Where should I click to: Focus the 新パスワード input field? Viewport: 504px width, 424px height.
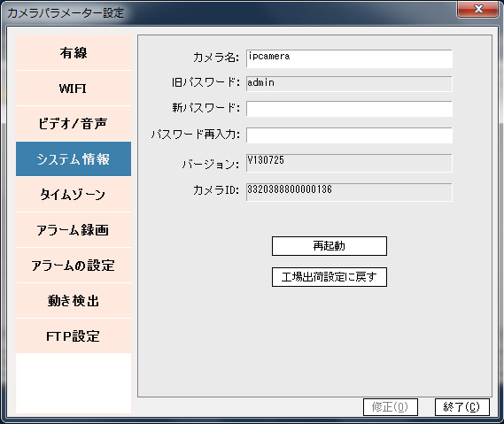coord(349,109)
